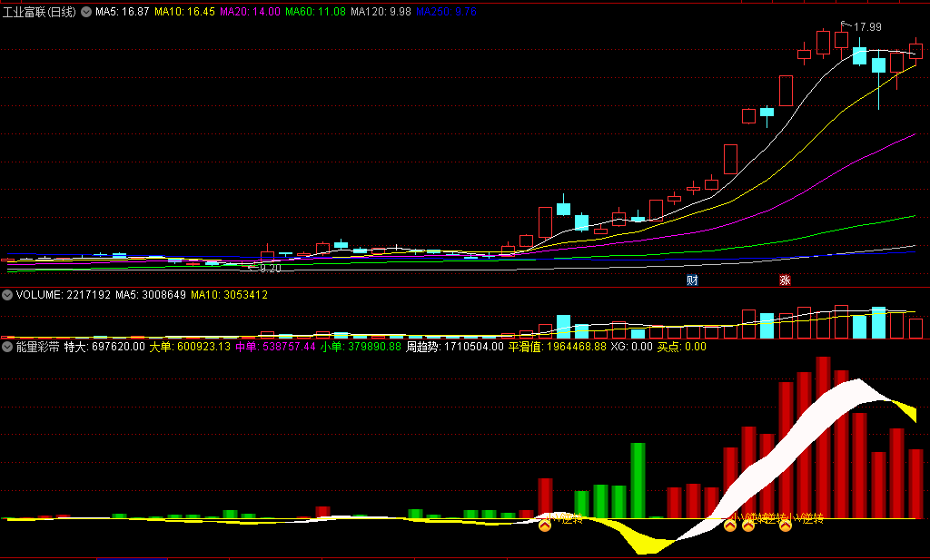The image size is (930, 560).
Task: Open the dropdown beside 工业富联(日线) title
Action: click(x=86, y=12)
